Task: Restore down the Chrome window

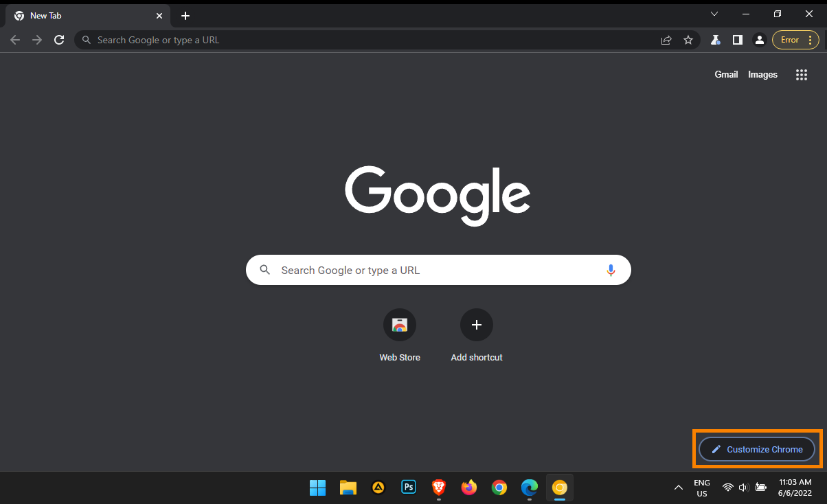Action: pos(778,14)
